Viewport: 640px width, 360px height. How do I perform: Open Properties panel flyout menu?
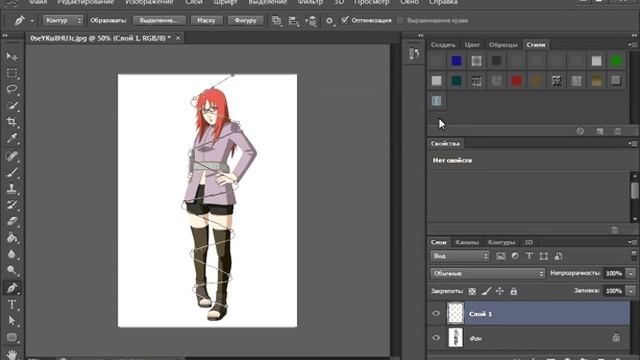pos(632,144)
